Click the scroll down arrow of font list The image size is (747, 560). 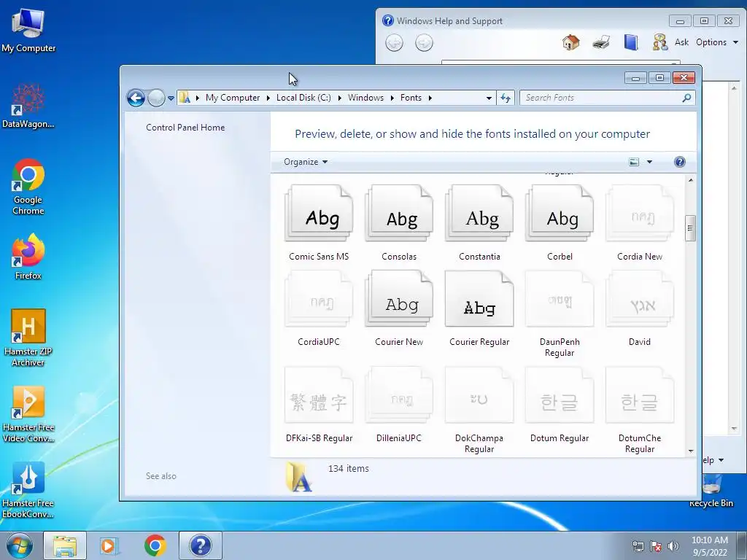click(690, 451)
